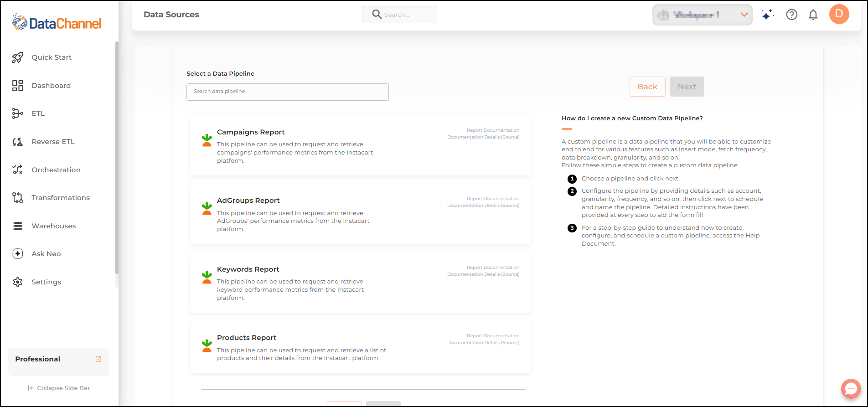Click the top Search box
868x407 pixels.
[x=399, y=15]
